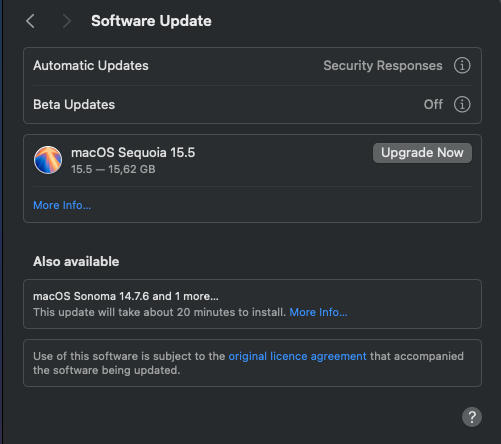Click the Off value for Beta Updates

point(433,105)
